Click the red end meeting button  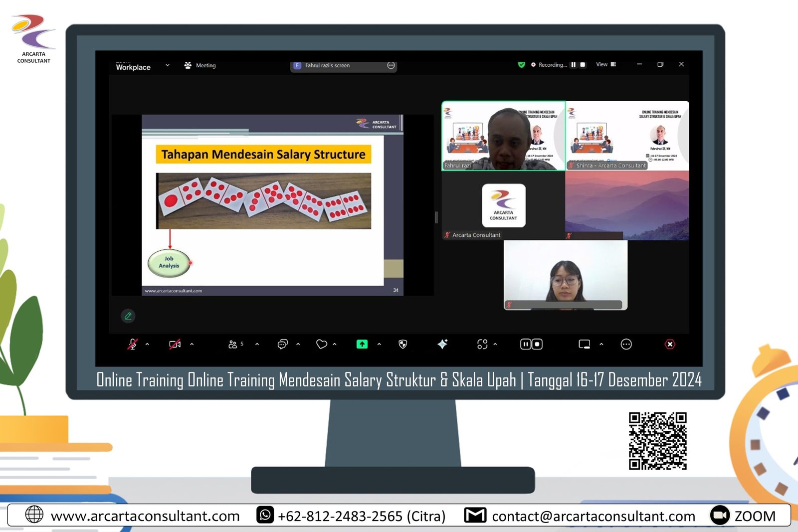(670, 344)
